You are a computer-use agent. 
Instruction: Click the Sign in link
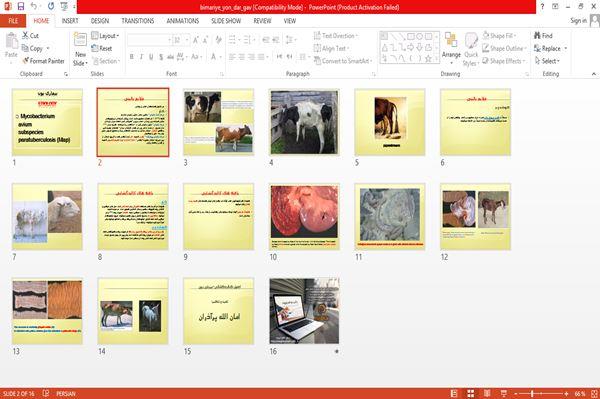click(578, 21)
